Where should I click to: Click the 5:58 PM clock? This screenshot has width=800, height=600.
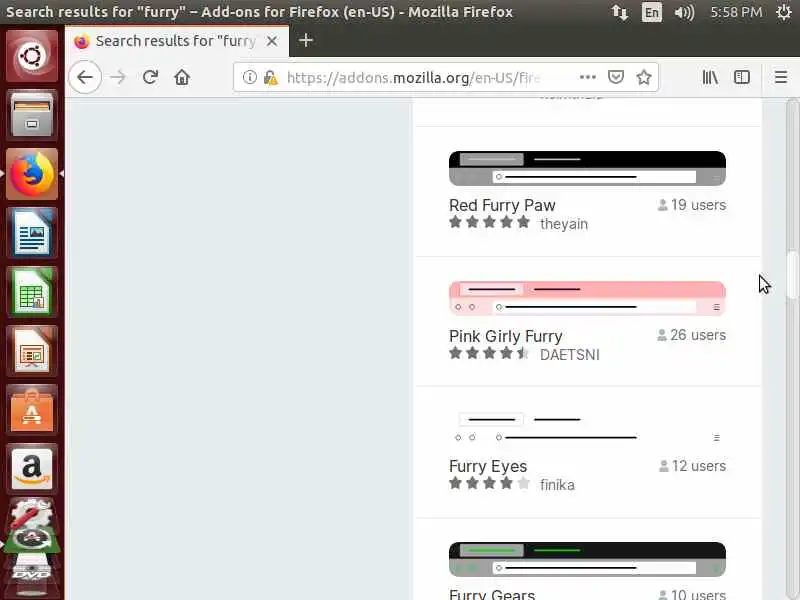coord(736,12)
